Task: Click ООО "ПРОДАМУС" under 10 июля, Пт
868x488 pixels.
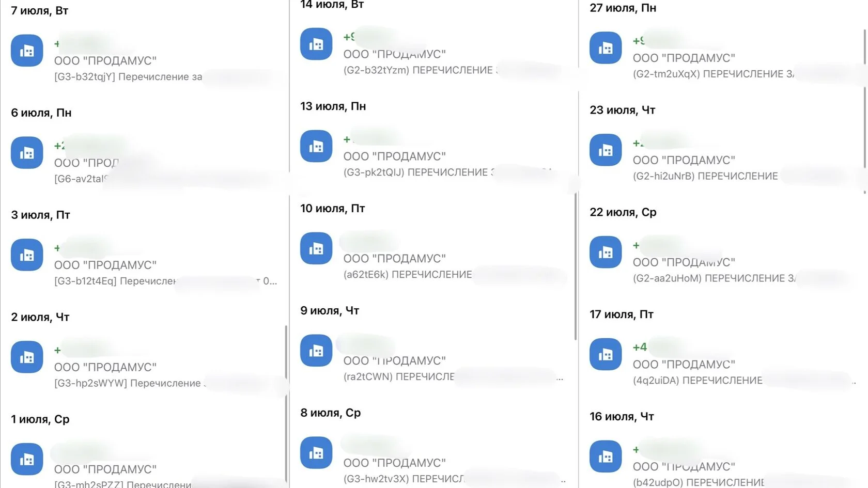Action: pyautogui.click(x=395, y=259)
